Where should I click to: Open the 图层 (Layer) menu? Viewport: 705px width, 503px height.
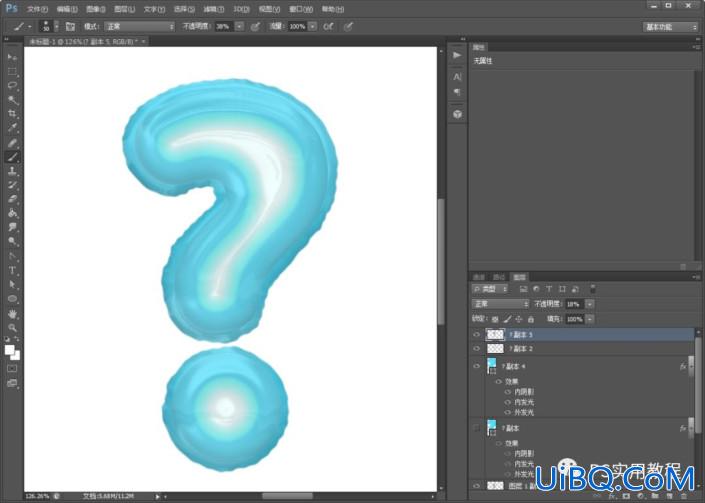click(124, 9)
